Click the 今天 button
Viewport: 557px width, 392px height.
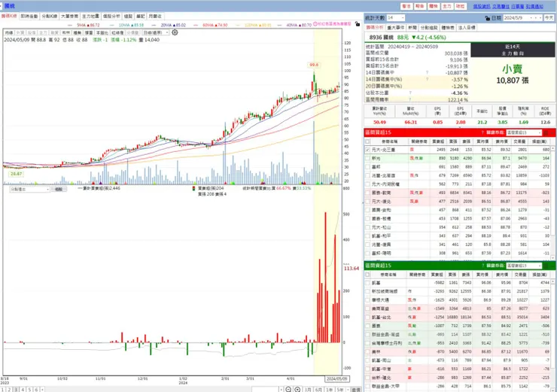pos(549,18)
